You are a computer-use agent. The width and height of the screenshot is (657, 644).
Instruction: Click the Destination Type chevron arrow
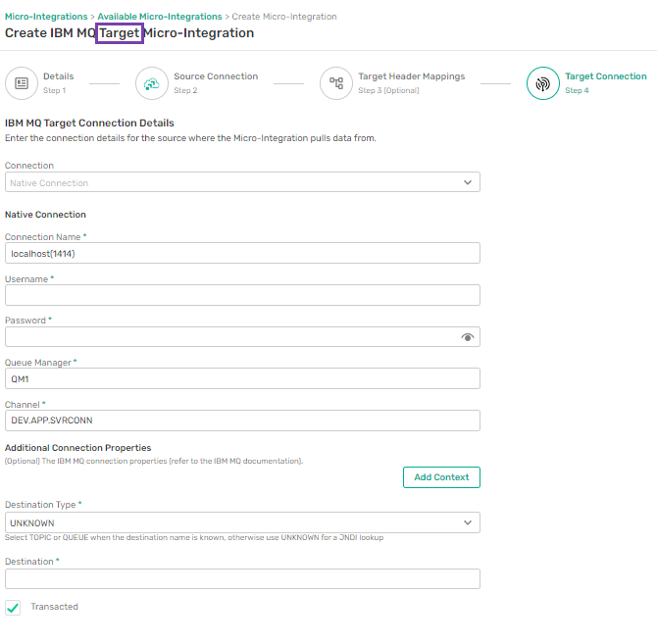468,522
